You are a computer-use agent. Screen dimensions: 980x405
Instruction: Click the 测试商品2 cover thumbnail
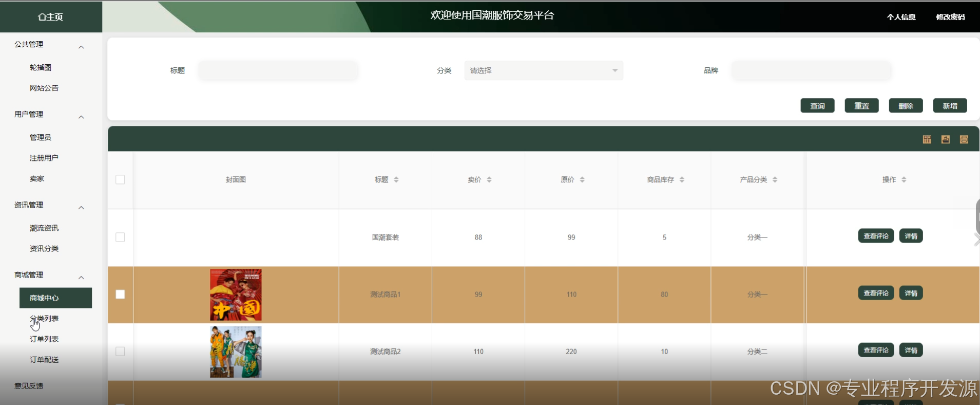(x=236, y=352)
